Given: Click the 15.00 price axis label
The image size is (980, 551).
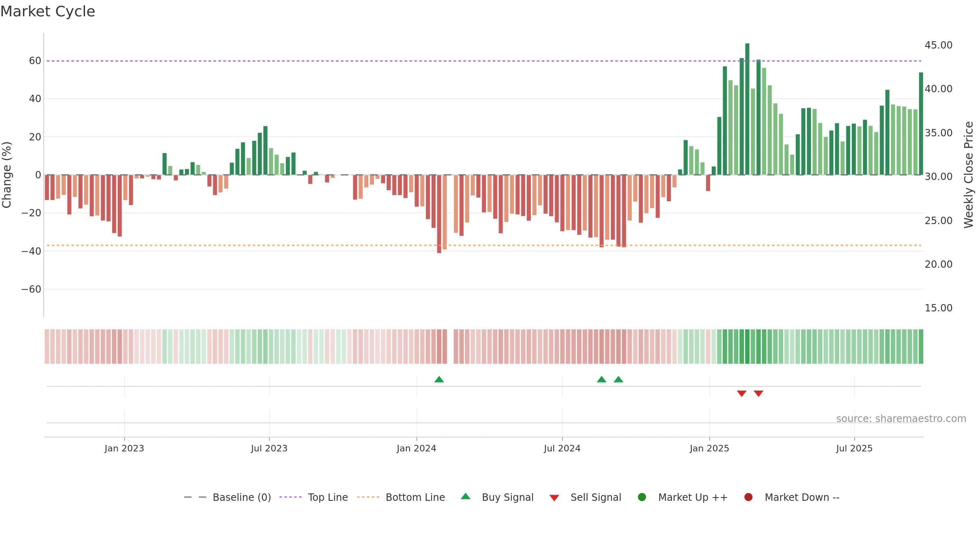Looking at the screenshot, I should [938, 308].
